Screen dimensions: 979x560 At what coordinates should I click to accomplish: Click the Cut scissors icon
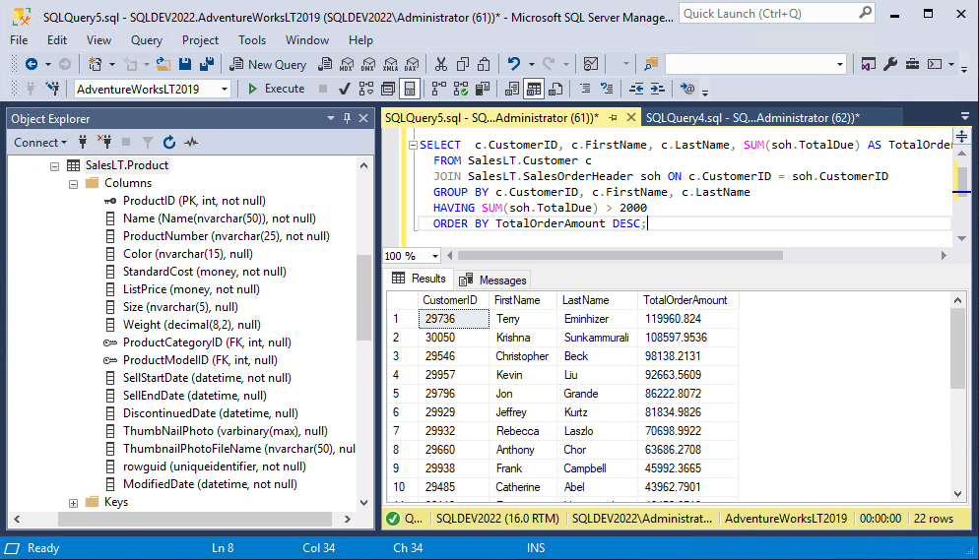pyautogui.click(x=441, y=64)
